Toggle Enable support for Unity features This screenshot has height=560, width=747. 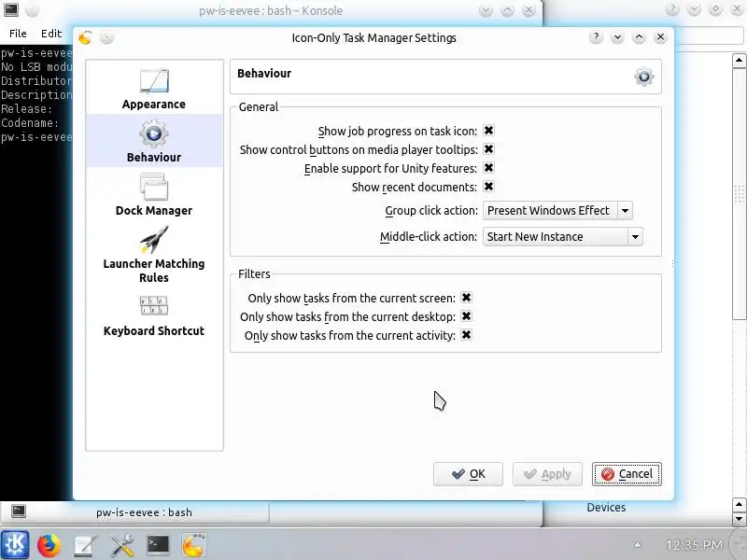point(488,168)
